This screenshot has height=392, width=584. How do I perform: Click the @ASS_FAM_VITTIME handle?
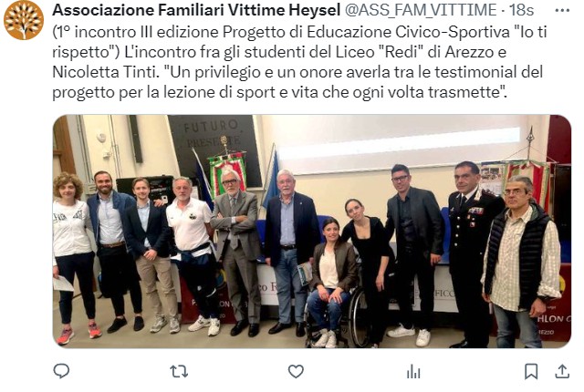coord(421,10)
